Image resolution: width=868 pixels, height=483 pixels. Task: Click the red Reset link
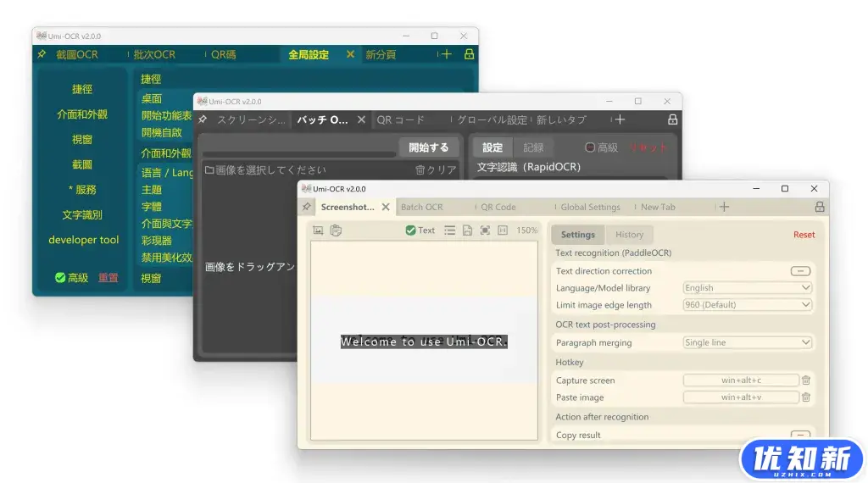pyautogui.click(x=804, y=235)
